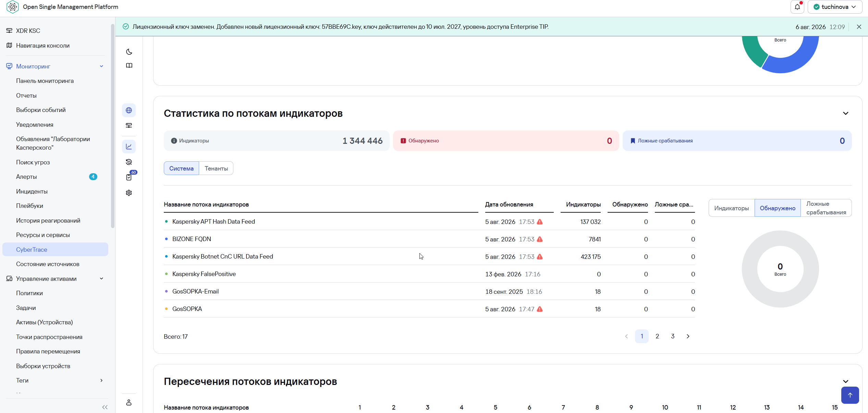Open the search lookup icon in secondary sidebar
This screenshot has height=413, width=868.
tap(129, 162)
